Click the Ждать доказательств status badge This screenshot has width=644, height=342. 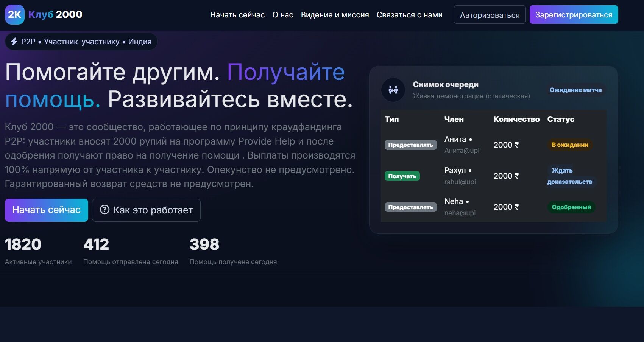(569, 176)
